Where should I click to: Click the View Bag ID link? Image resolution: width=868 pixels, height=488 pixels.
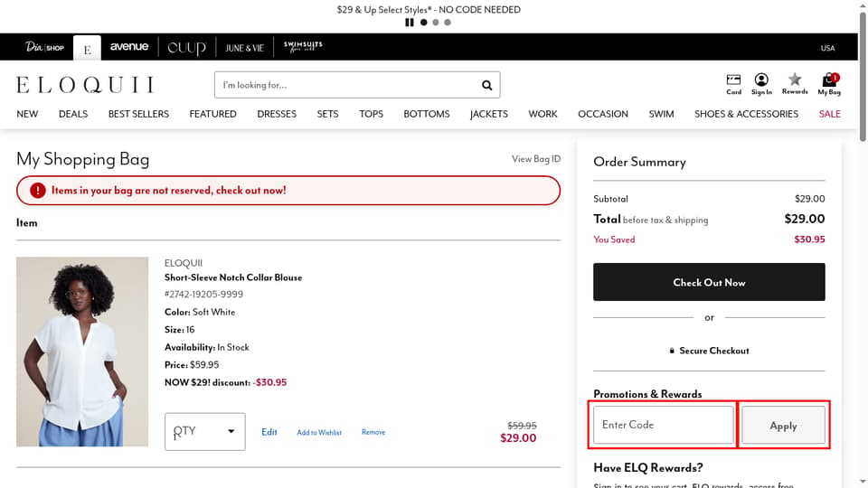coord(536,159)
